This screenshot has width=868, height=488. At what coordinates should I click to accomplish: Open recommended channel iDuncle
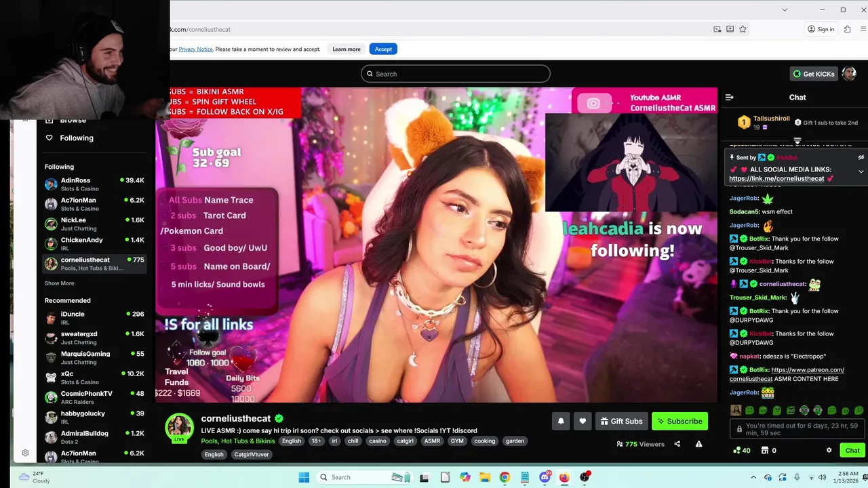(94, 318)
